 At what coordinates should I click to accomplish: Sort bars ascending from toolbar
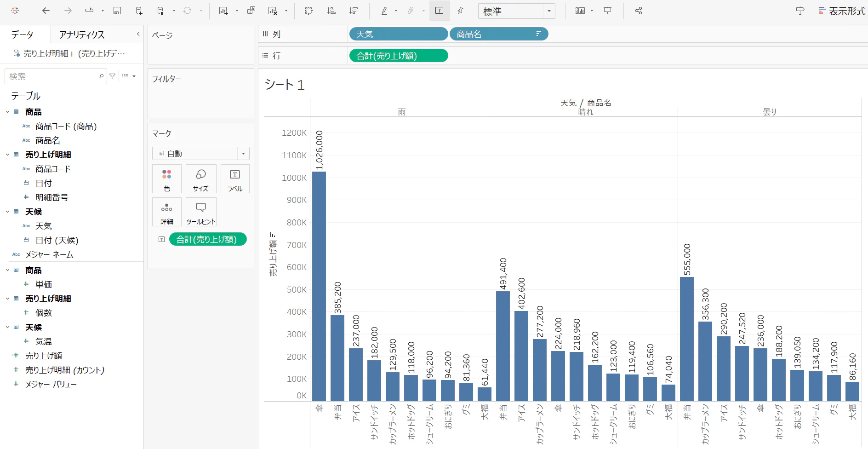(x=331, y=11)
